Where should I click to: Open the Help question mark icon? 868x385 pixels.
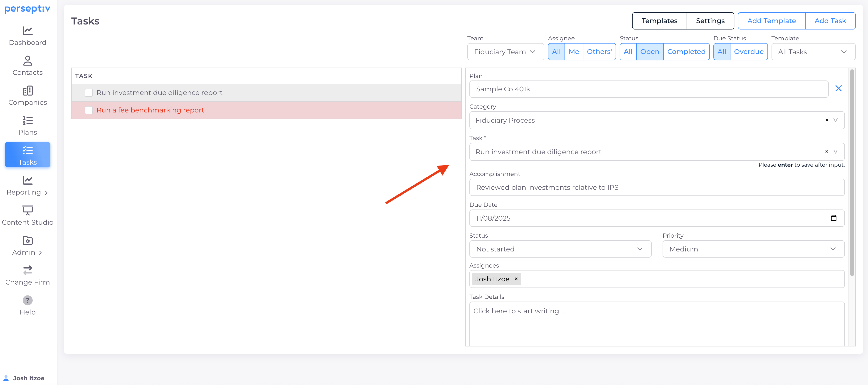point(28,300)
